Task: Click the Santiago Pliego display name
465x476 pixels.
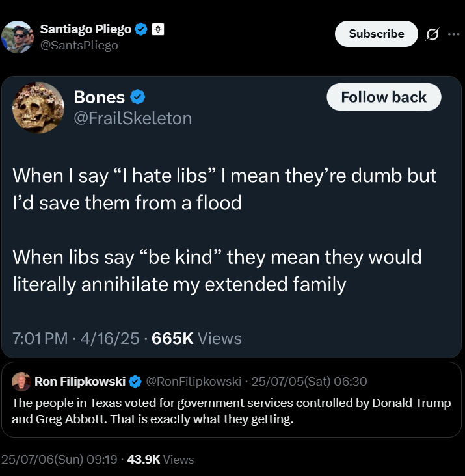Action: tap(86, 29)
